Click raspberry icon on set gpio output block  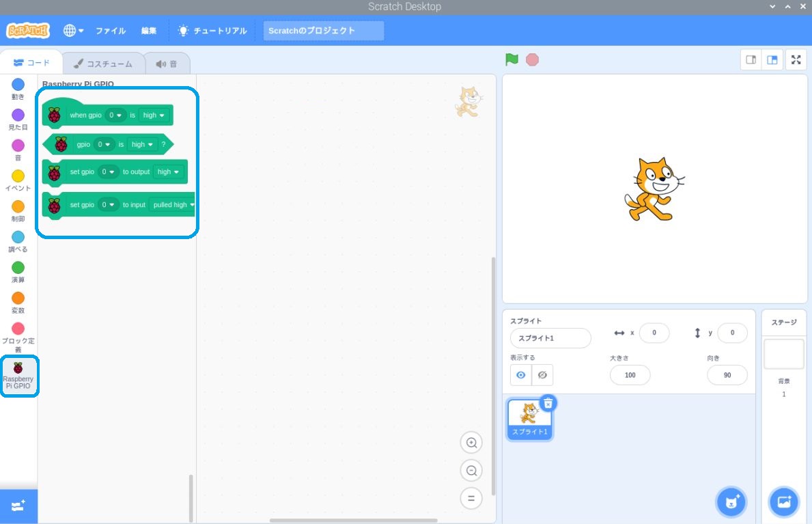click(55, 173)
